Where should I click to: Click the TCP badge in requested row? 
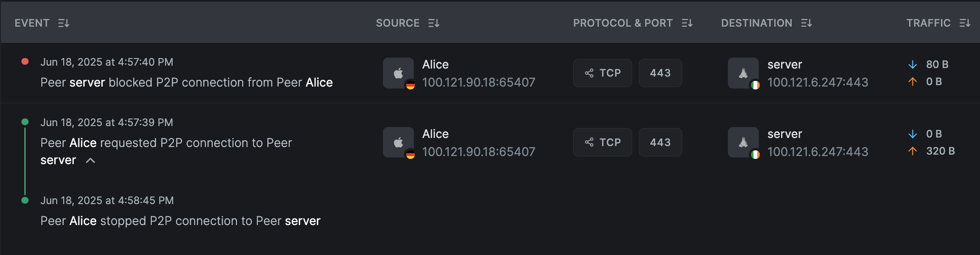[602, 142]
